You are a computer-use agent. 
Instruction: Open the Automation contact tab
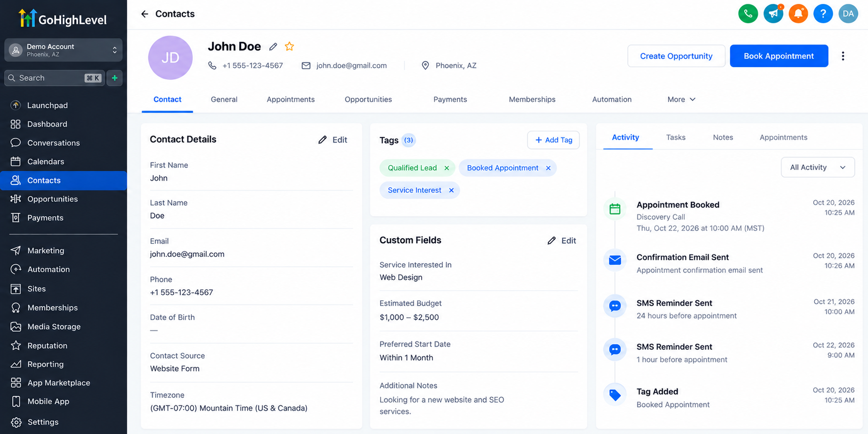pyautogui.click(x=612, y=99)
